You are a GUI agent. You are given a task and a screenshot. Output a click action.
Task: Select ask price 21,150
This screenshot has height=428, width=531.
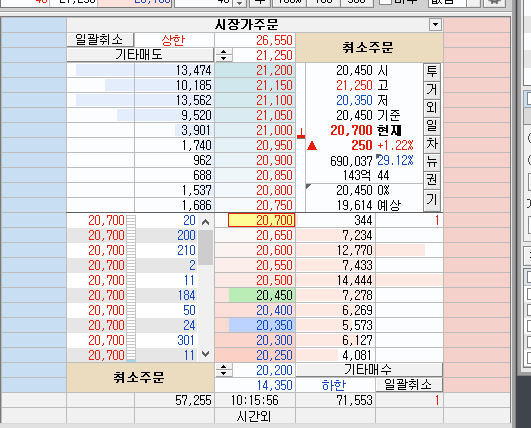255,85
